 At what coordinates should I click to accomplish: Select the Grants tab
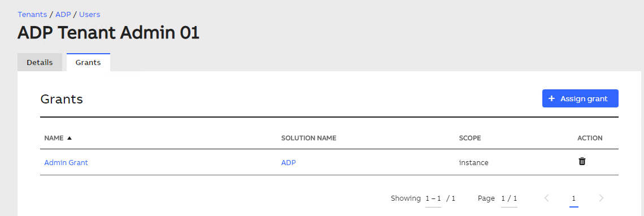click(88, 63)
